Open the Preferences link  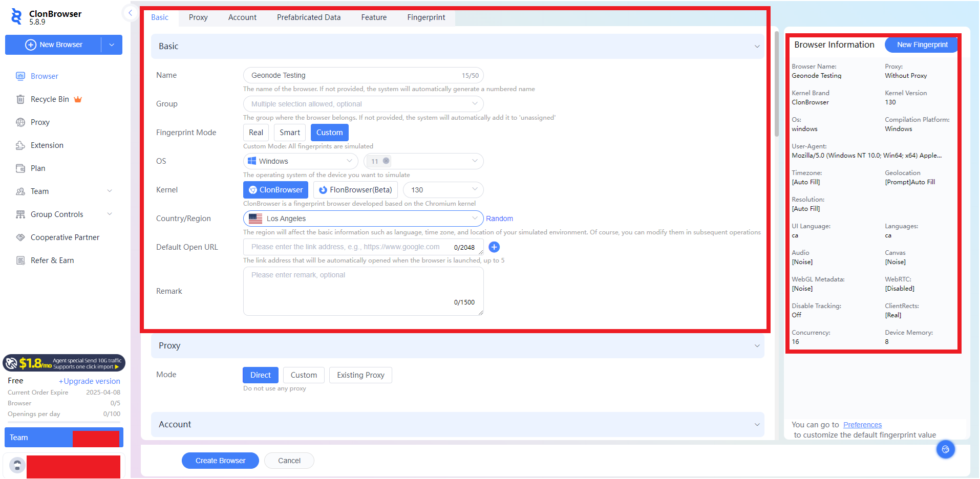[862, 424]
